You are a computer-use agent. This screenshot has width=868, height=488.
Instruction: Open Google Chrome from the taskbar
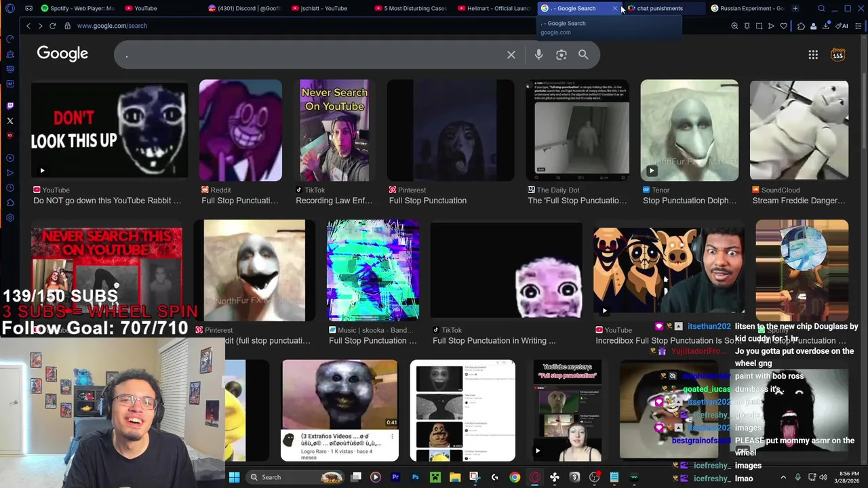(x=515, y=477)
